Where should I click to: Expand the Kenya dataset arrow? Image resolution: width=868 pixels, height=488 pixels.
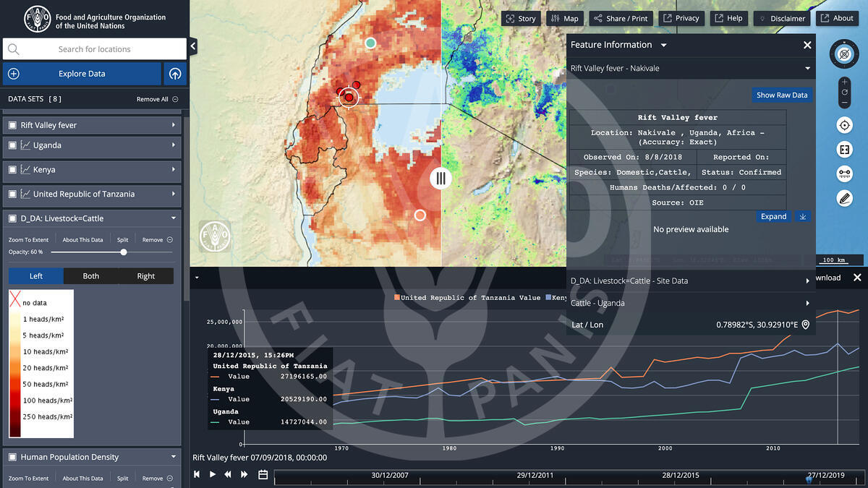(174, 170)
